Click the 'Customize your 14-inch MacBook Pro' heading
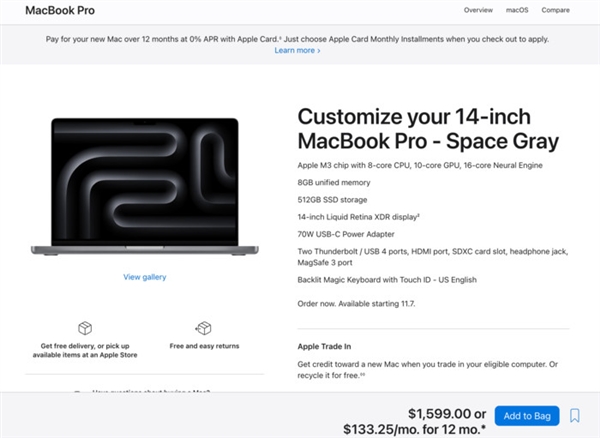The image size is (600, 438). coord(428,127)
